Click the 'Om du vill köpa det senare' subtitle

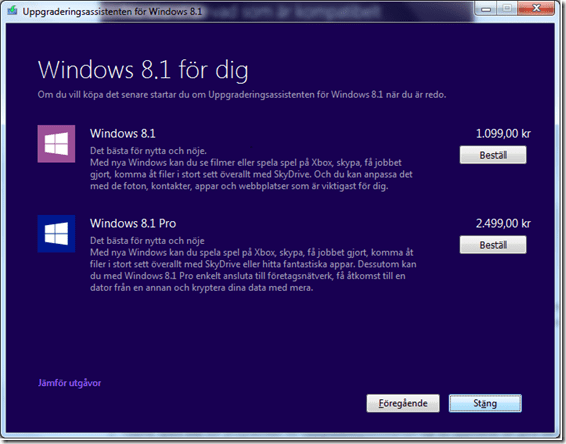pyautogui.click(x=242, y=95)
